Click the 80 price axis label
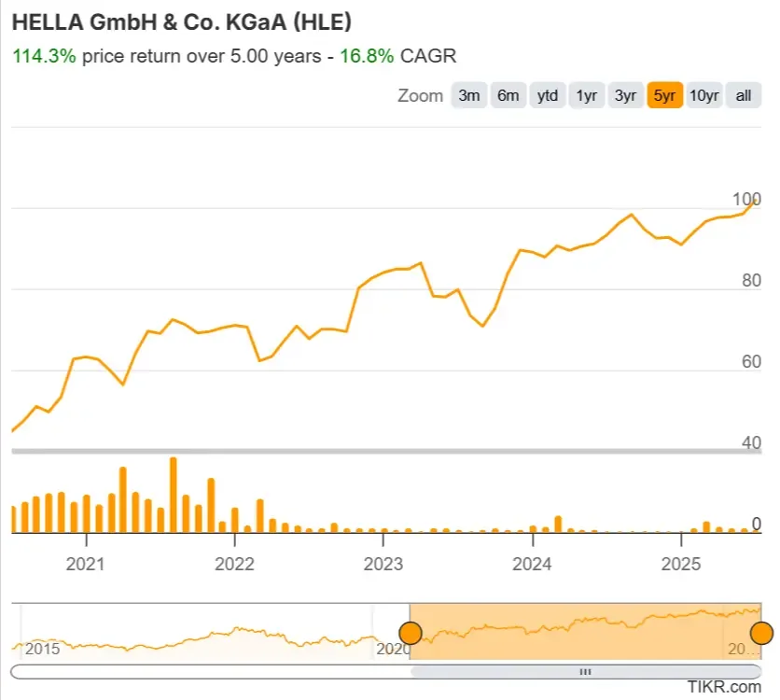This screenshot has width=780, height=700. (x=752, y=281)
